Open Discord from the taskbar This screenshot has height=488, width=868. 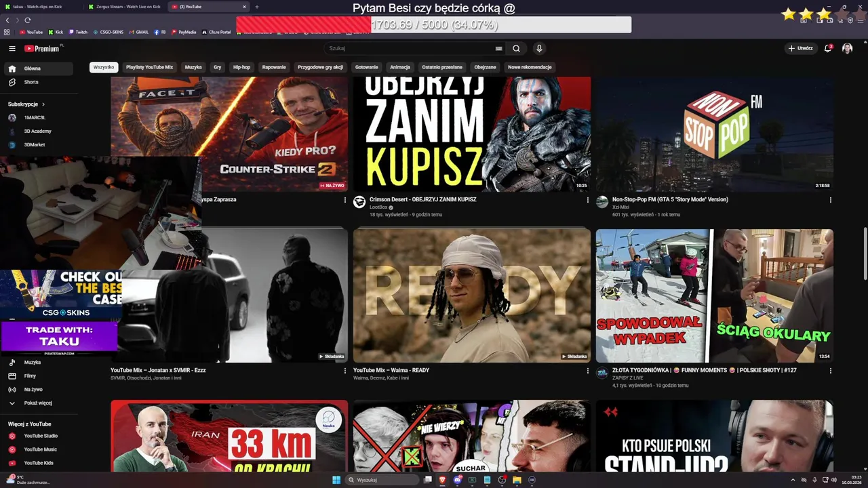[x=458, y=480]
